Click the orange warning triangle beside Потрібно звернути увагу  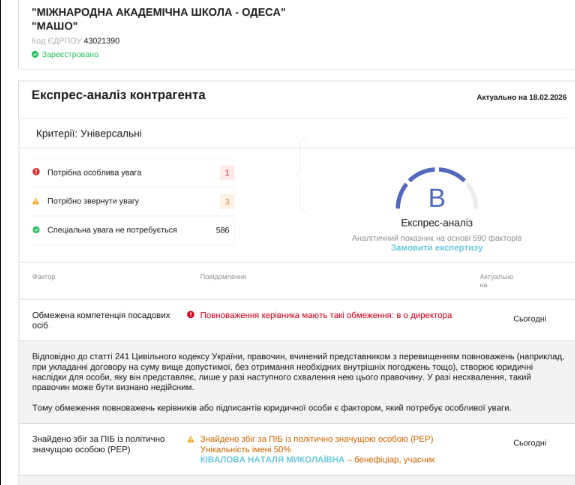[x=36, y=201]
